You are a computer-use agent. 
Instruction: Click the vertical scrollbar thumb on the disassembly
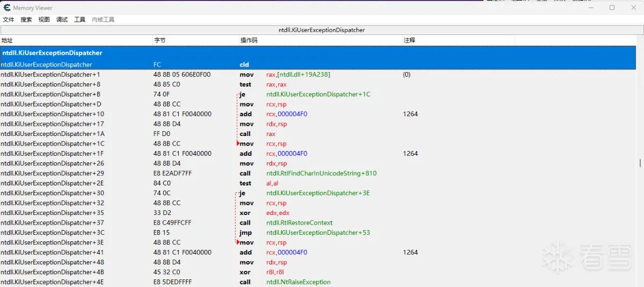pyautogui.click(x=640, y=163)
